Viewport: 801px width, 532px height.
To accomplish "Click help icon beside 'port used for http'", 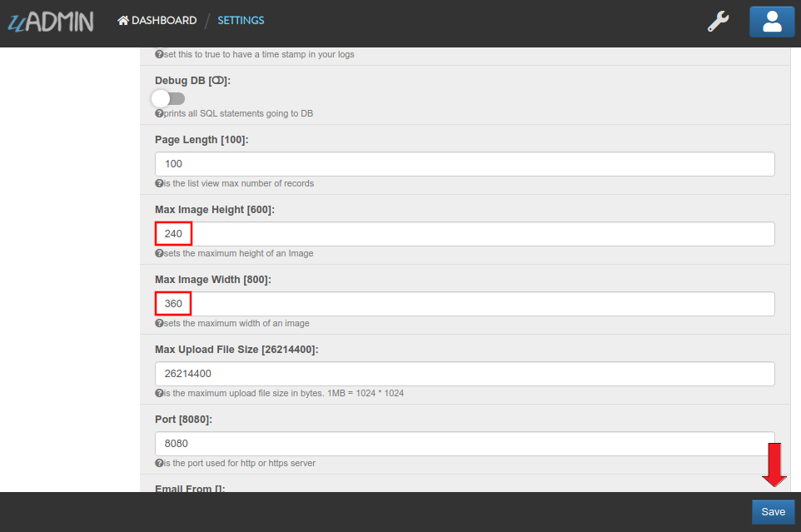I will click(159, 463).
